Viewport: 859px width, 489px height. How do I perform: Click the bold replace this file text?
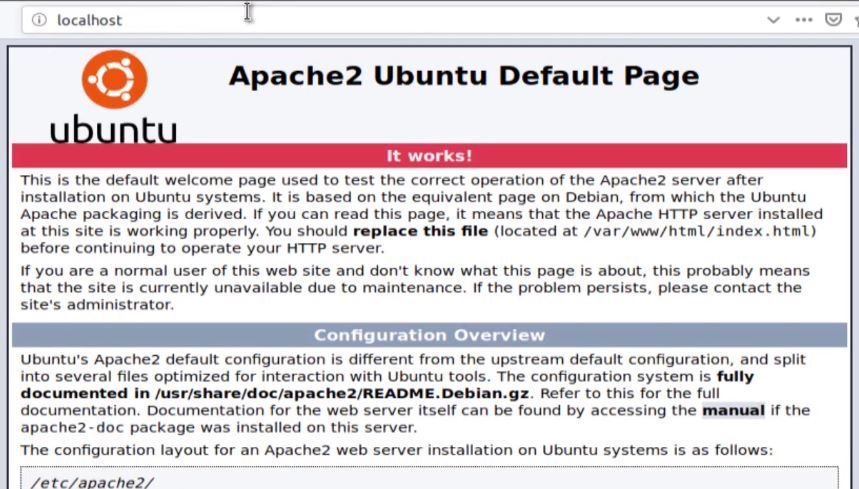click(x=421, y=231)
